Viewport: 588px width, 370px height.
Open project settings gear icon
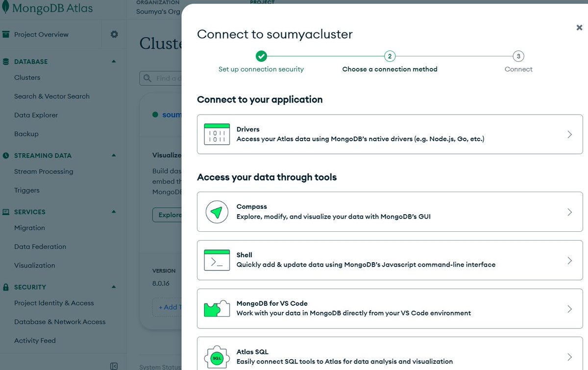[x=114, y=34]
